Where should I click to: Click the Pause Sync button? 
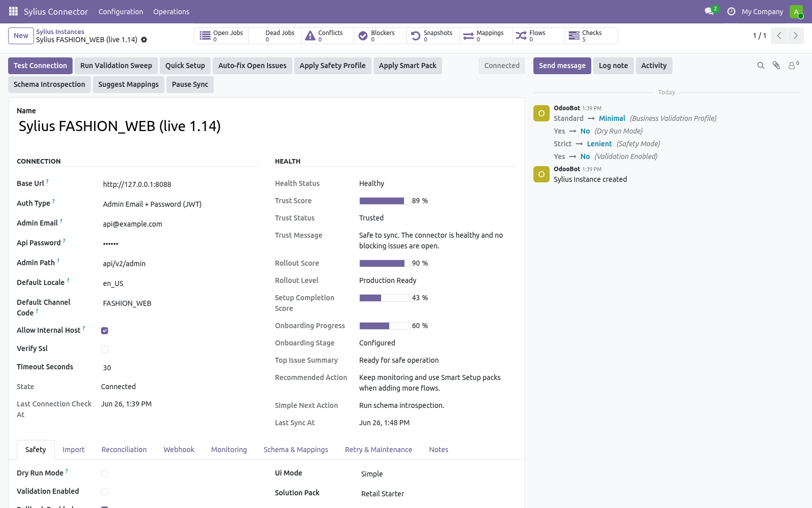(190, 84)
